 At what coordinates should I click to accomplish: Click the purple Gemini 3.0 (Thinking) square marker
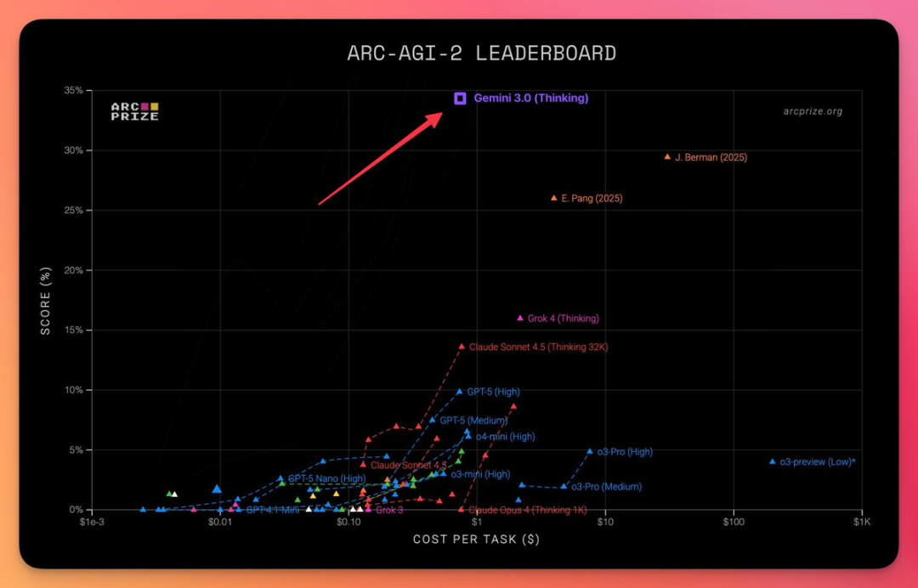[460, 99]
